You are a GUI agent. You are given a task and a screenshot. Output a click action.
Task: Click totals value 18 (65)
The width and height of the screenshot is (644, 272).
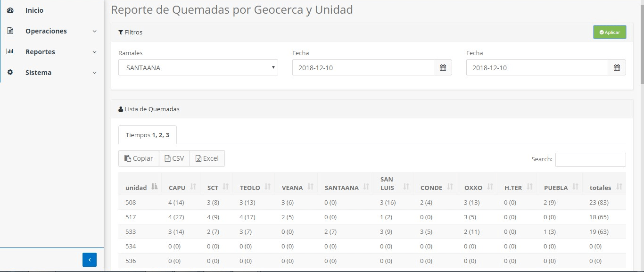pos(600,217)
